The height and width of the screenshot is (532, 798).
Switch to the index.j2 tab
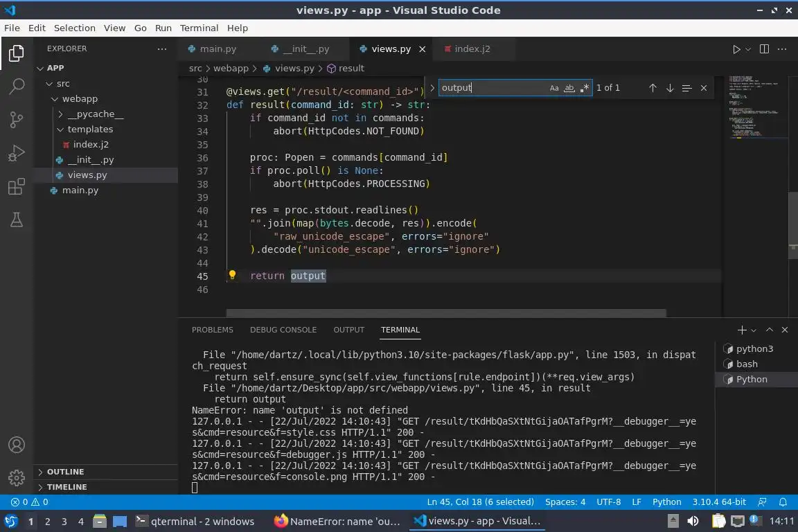coord(472,49)
